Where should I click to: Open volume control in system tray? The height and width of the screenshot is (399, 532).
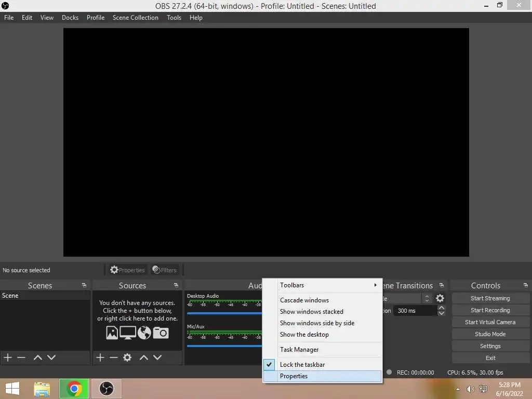click(x=470, y=389)
